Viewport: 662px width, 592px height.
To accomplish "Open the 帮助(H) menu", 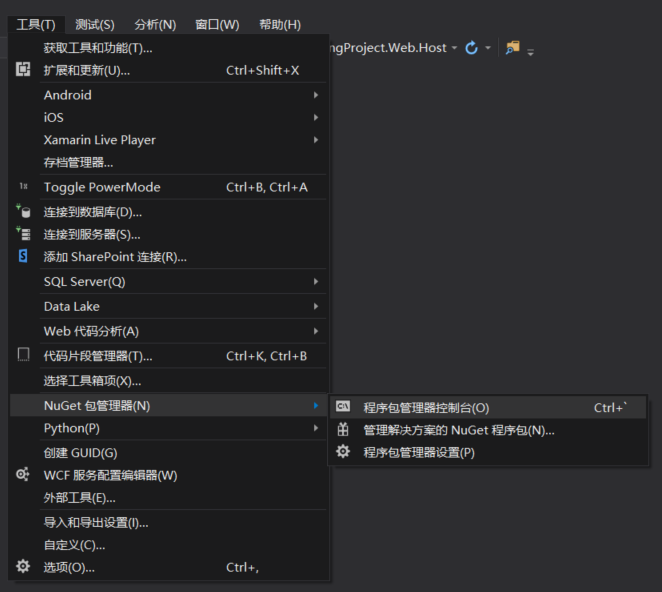I will (x=279, y=25).
